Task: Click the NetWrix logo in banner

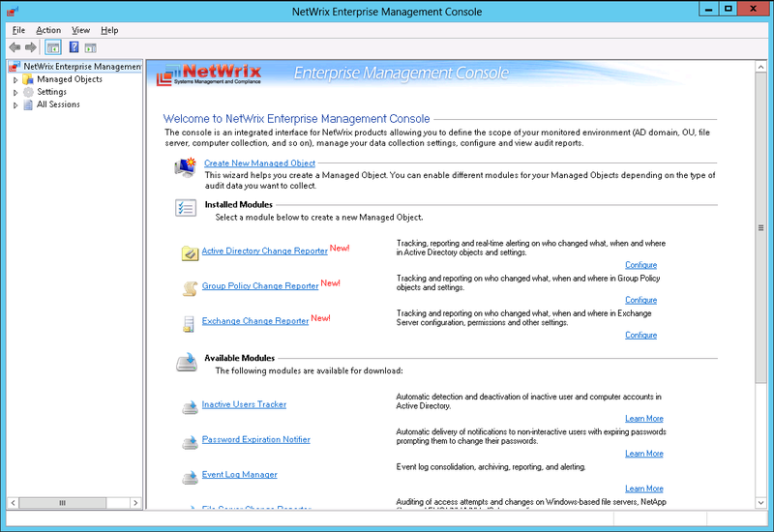Action: [209, 74]
